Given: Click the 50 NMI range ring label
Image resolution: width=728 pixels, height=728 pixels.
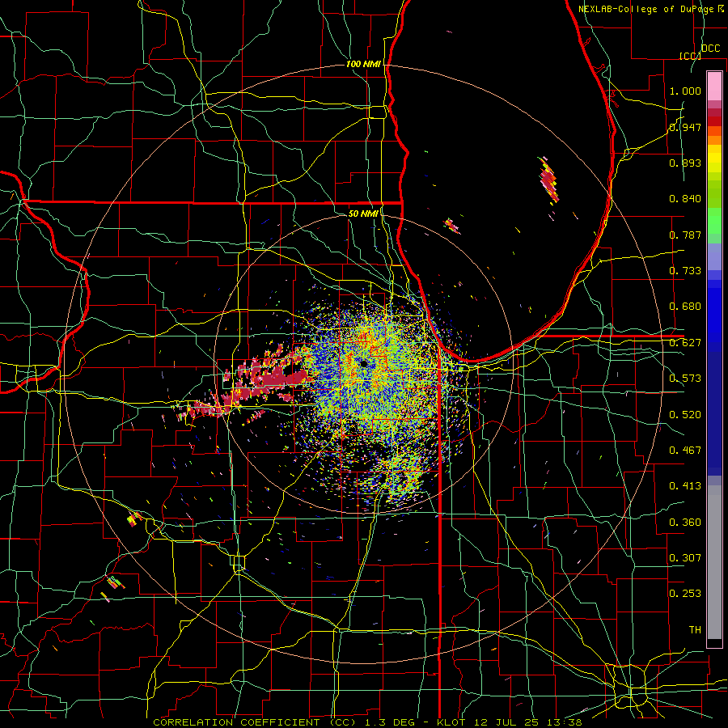Looking at the screenshot, I should pyautogui.click(x=363, y=214).
